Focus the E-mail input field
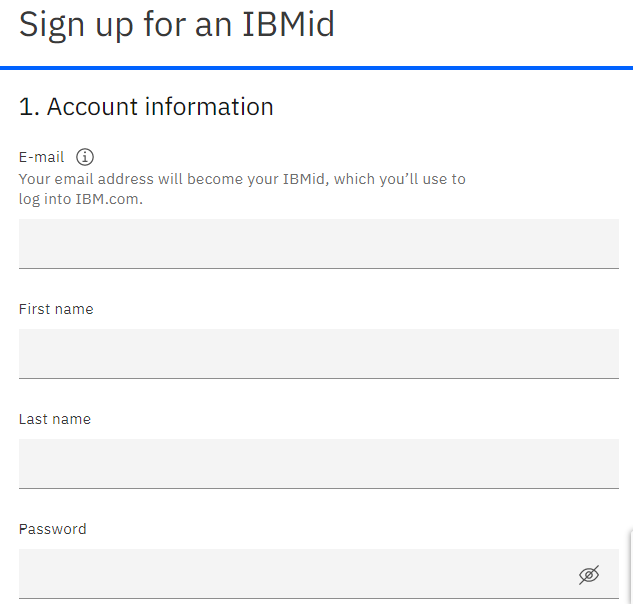Screen dimensions: 633x604 tap(319, 244)
